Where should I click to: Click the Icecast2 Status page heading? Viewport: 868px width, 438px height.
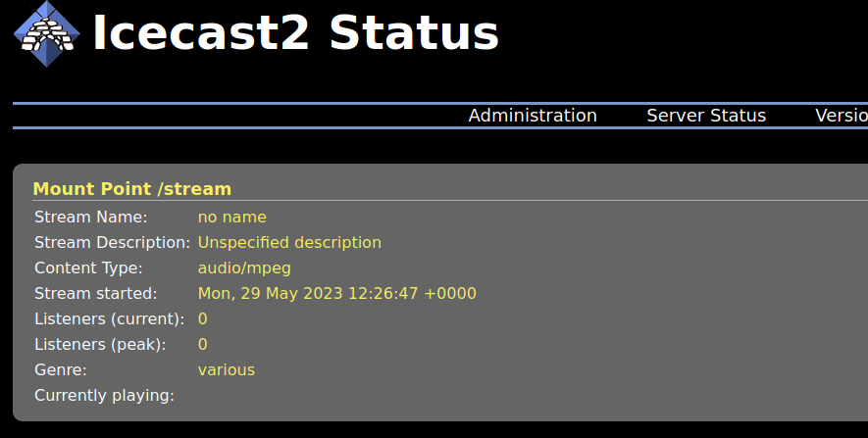click(295, 33)
